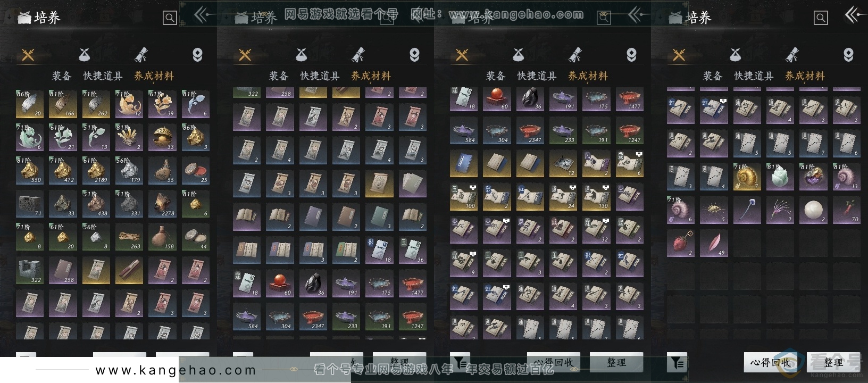
Task: Select coins item with count 44, first panel
Action: pyautogui.click(x=195, y=237)
